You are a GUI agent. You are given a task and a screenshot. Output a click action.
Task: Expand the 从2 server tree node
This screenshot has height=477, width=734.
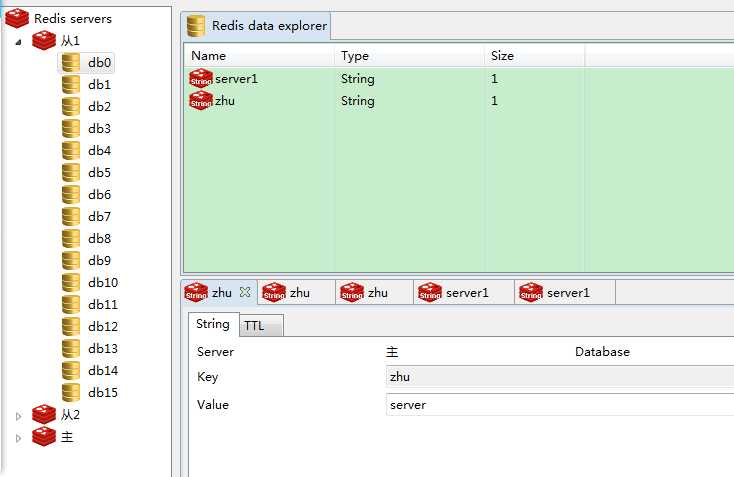point(18,416)
